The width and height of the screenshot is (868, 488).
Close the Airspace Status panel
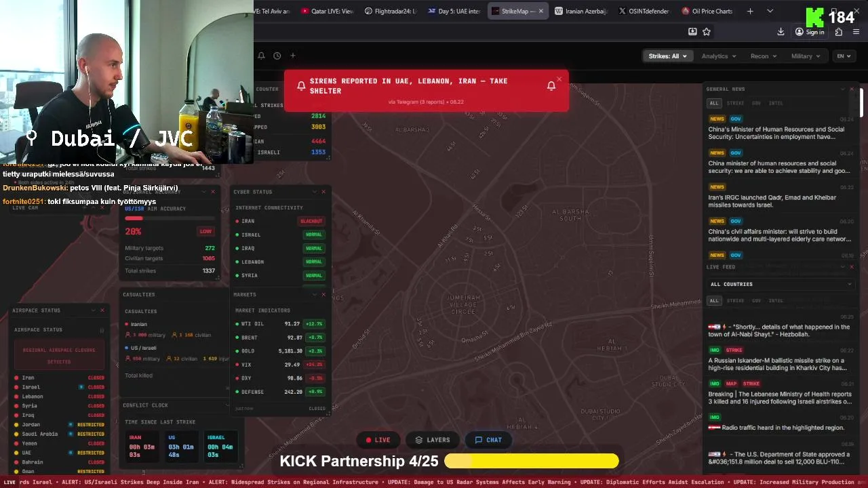pyautogui.click(x=102, y=310)
